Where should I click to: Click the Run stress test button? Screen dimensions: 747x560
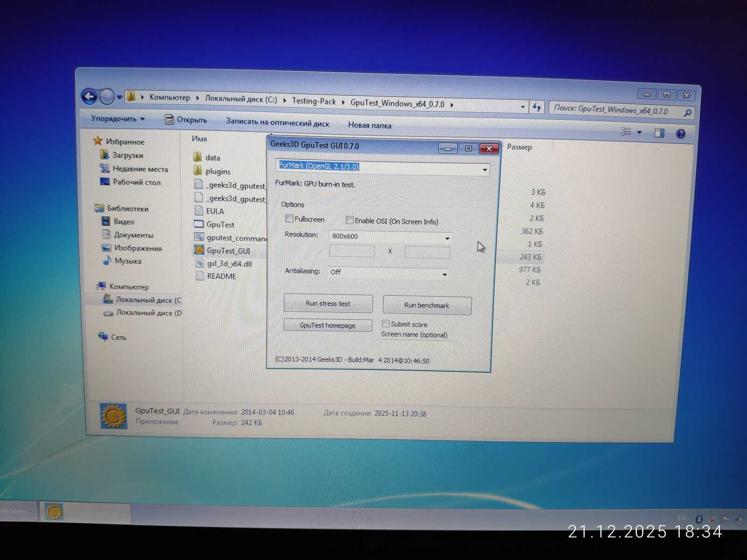pyautogui.click(x=328, y=304)
